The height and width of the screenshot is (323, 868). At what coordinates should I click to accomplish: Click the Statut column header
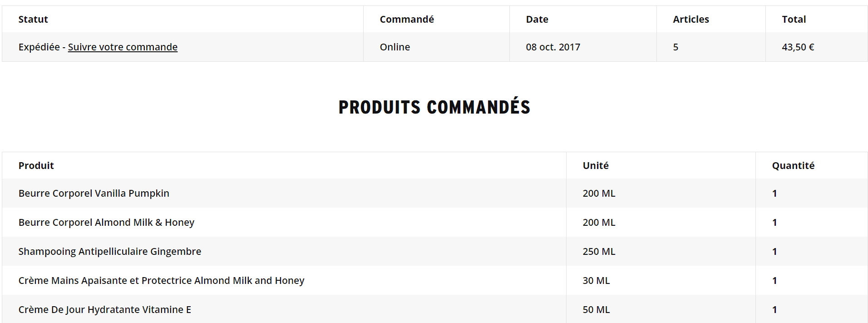coord(33,19)
